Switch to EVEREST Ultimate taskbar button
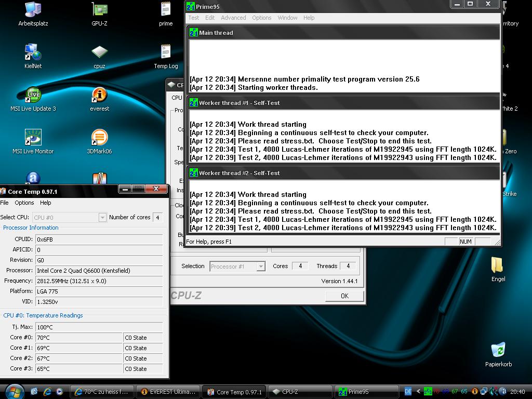Image resolution: width=532 pixels, height=399 pixels. (x=169, y=392)
